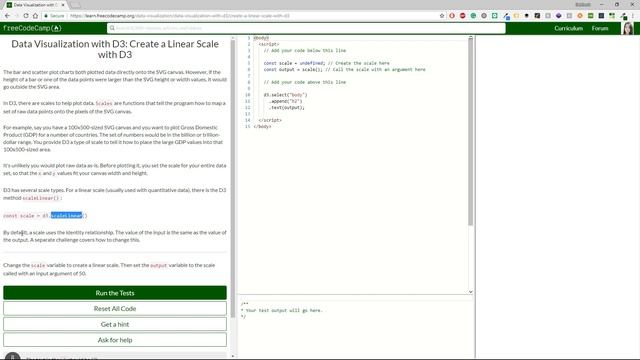Click the lesson title heading
The width and height of the screenshot is (640, 360).
coord(115,49)
